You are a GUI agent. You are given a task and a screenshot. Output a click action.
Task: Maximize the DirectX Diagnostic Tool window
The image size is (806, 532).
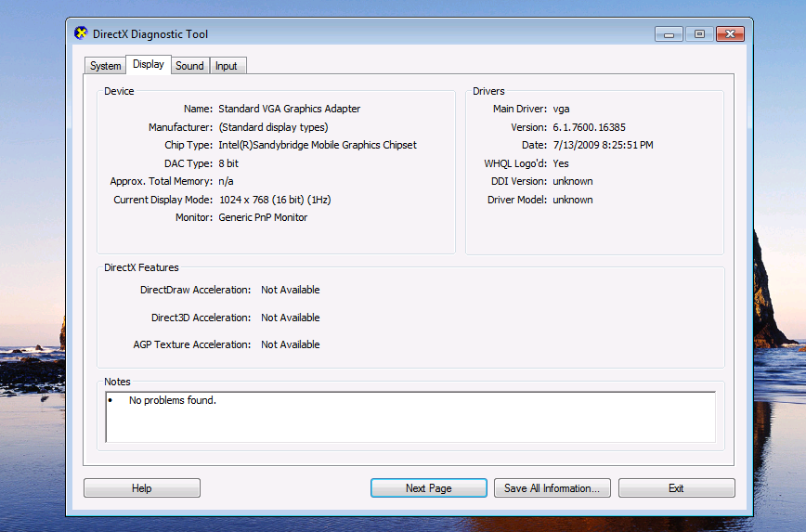[x=699, y=34]
